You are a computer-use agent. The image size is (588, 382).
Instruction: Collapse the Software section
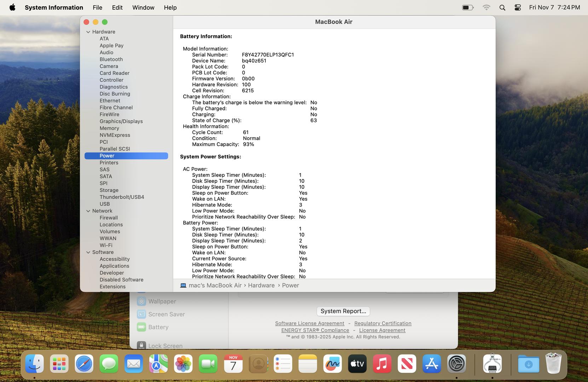tap(88, 252)
